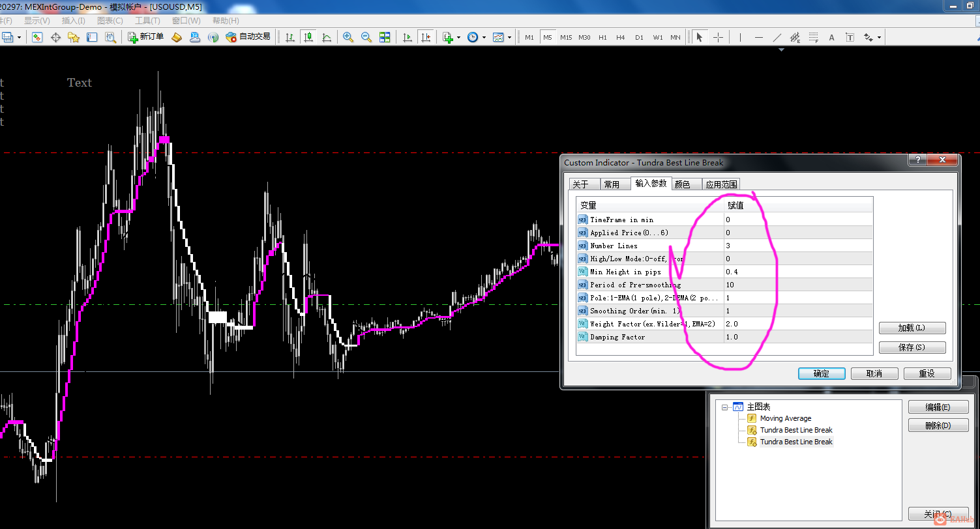Cancel the dialog with 取消
The height and width of the screenshot is (529, 980).
click(874, 373)
